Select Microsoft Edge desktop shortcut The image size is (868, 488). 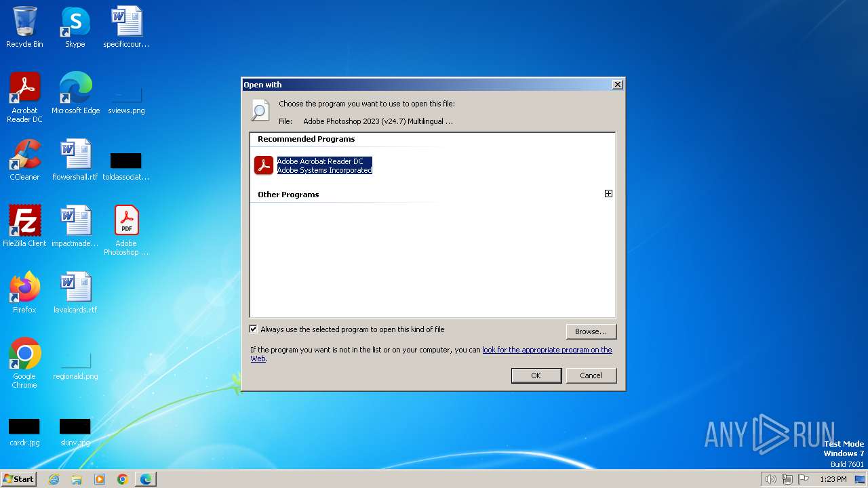75,94
